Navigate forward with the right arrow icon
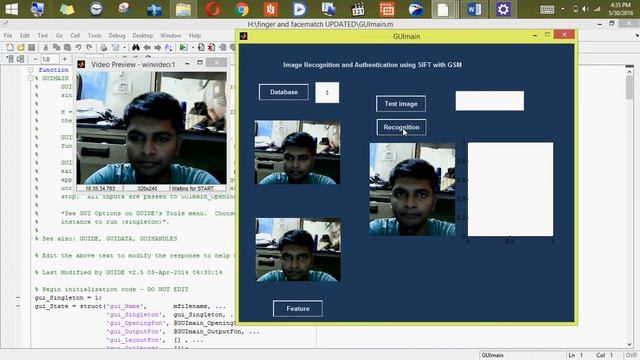This screenshot has width=640, height=360. [x=158, y=48]
